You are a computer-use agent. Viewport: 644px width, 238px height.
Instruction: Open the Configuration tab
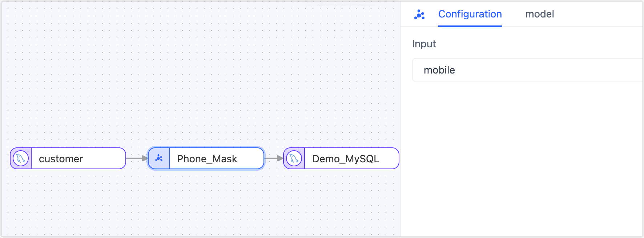pyautogui.click(x=470, y=14)
